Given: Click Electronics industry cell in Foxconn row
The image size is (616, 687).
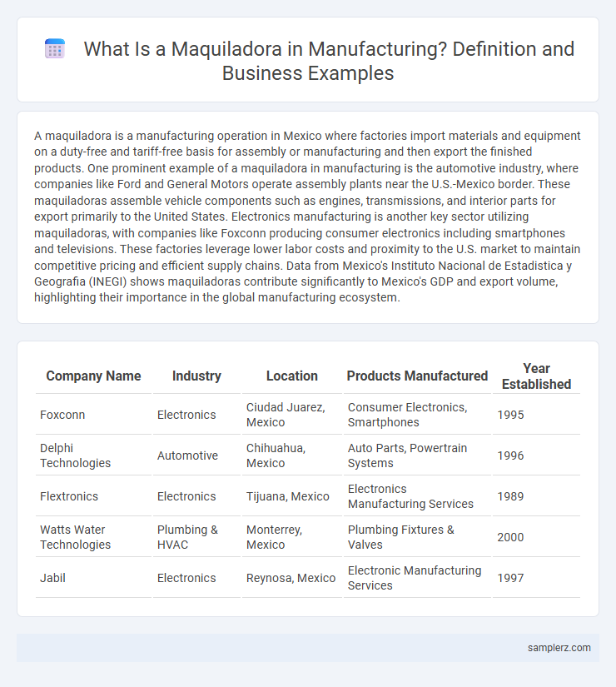Looking at the screenshot, I should click(196, 415).
